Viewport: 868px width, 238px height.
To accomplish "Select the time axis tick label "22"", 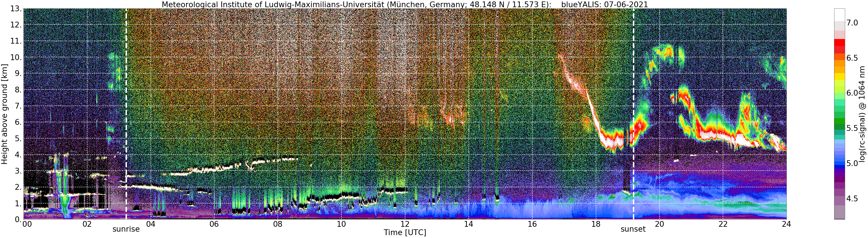I will [x=723, y=224].
